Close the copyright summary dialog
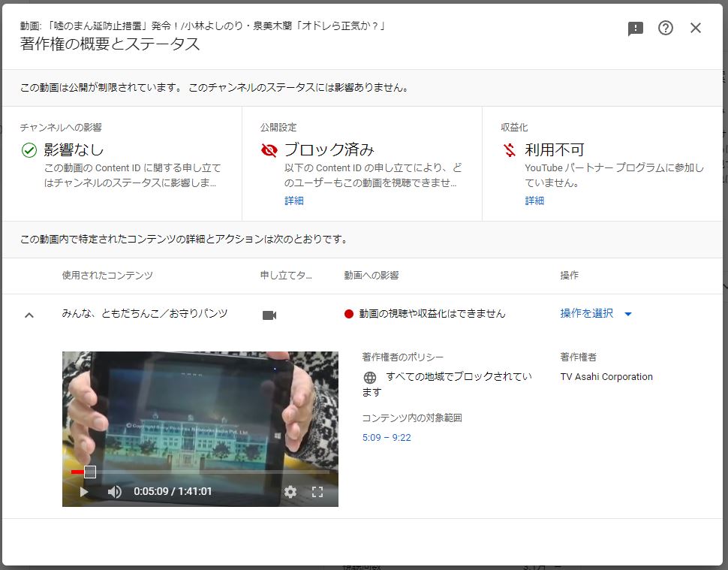Image resolution: width=728 pixels, height=570 pixels. tap(696, 29)
